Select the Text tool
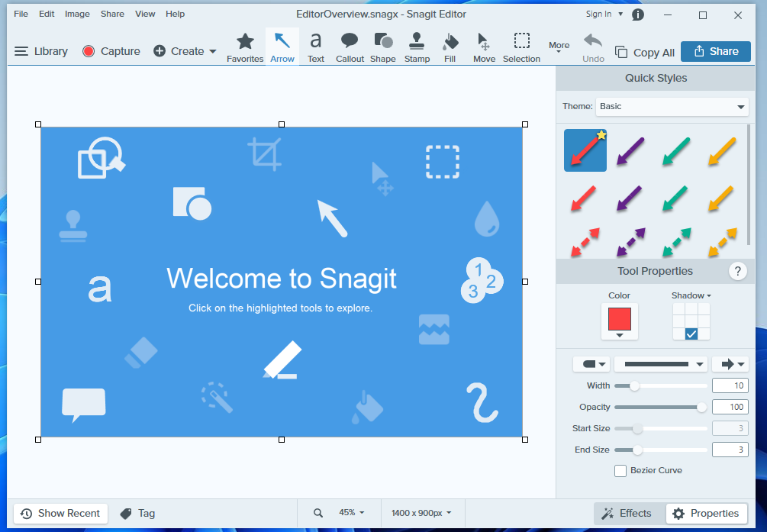This screenshot has width=767, height=532. click(315, 47)
